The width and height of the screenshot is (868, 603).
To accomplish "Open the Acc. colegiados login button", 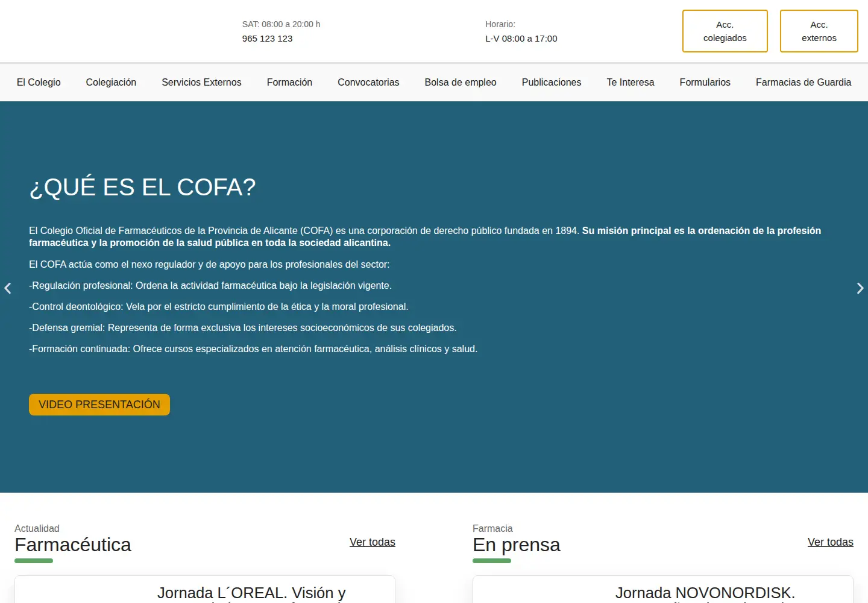I will click(725, 31).
